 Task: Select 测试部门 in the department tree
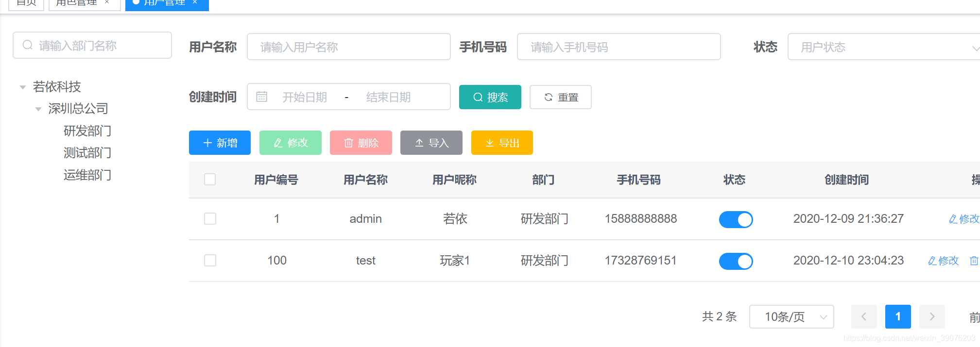pyautogui.click(x=87, y=153)
